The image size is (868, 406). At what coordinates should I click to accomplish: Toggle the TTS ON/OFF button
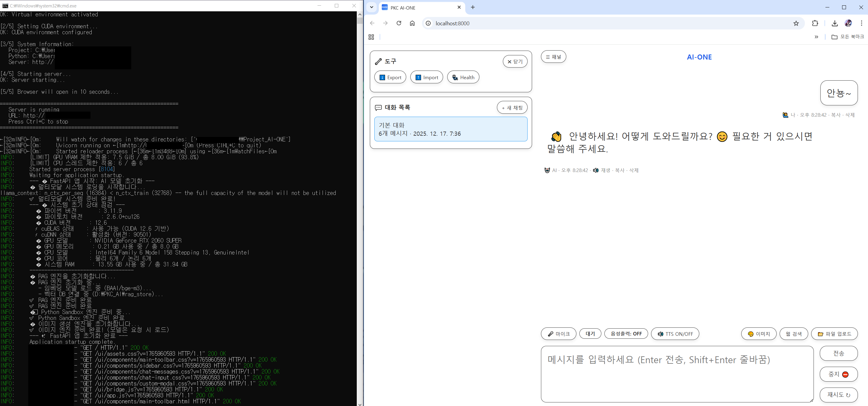675,334
